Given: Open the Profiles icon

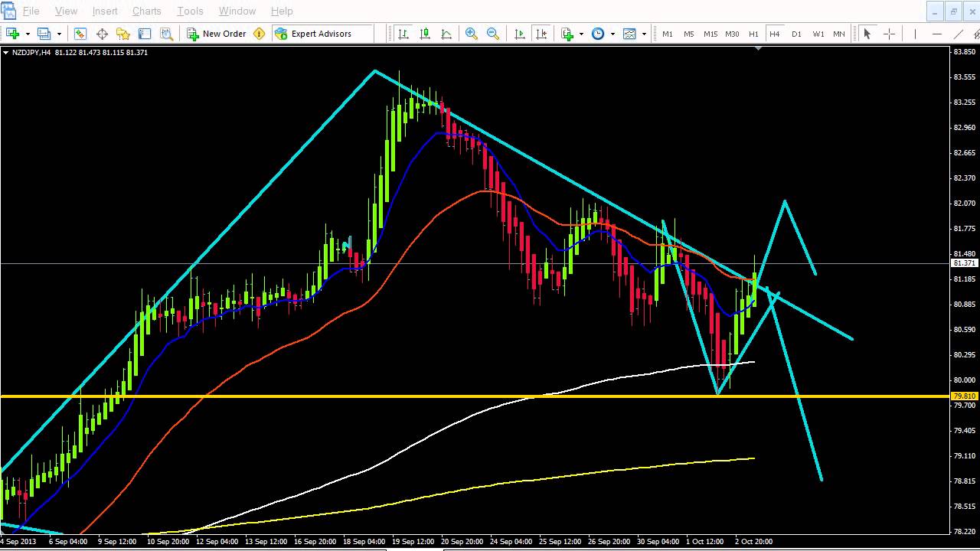Looking at the screenshot, I should (x=44, y=34).
